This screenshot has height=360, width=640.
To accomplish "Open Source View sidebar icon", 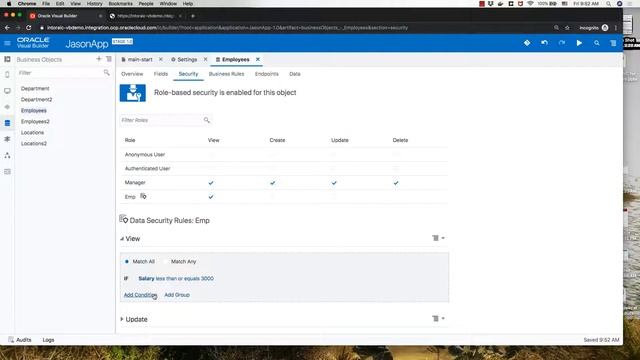I will point(7,172).
